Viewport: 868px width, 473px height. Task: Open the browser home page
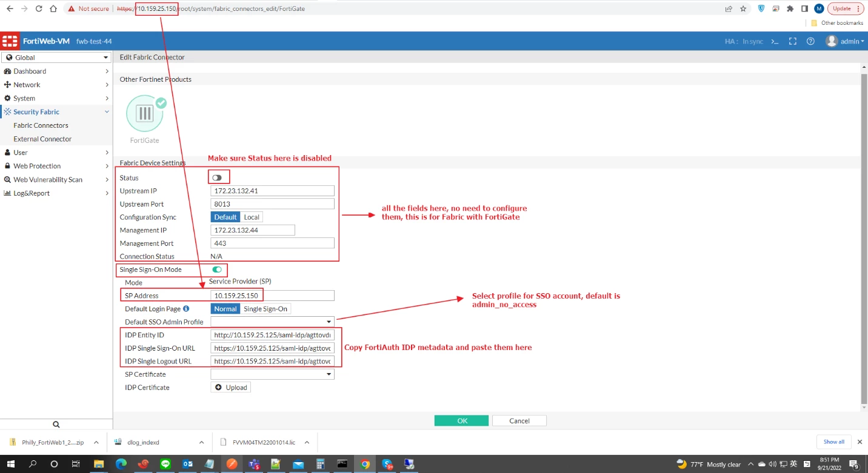click(53, 8)
